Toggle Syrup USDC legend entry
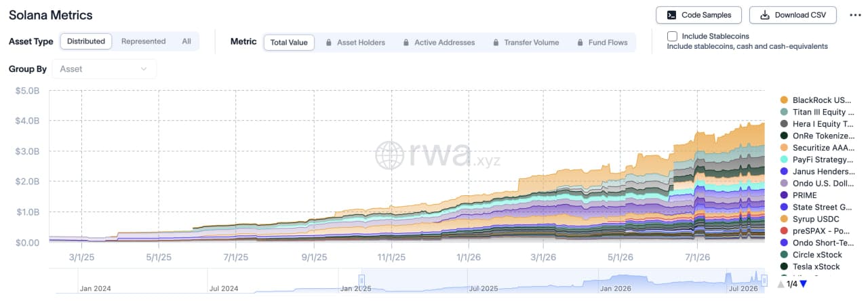The width and height of the screenshot is (868, 301). click(x=810, y=219)
